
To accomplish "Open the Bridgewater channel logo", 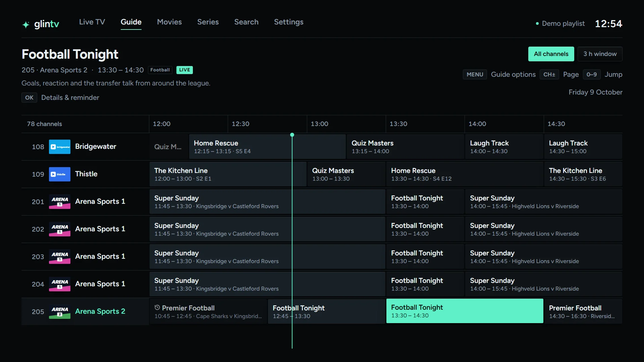I will (60, 147).
